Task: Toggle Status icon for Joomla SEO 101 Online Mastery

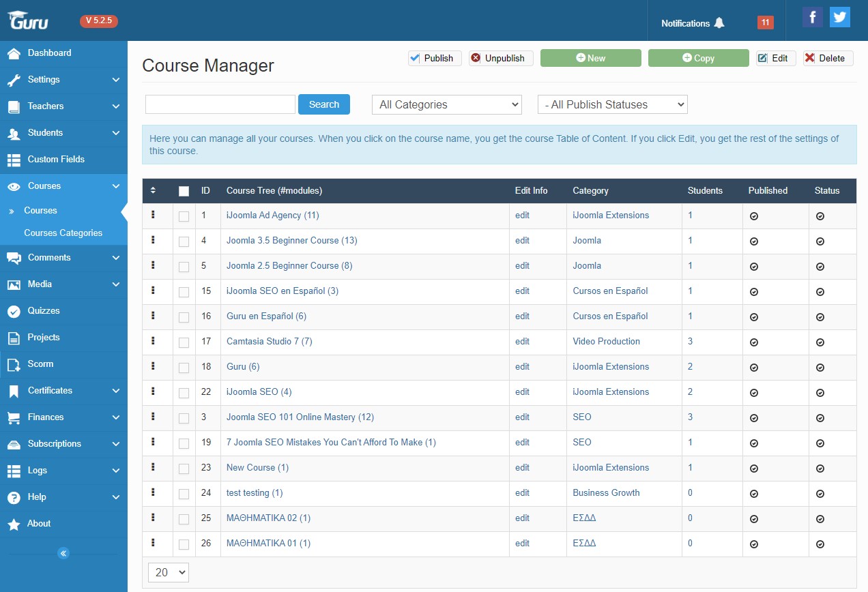Action: [820, 418]
